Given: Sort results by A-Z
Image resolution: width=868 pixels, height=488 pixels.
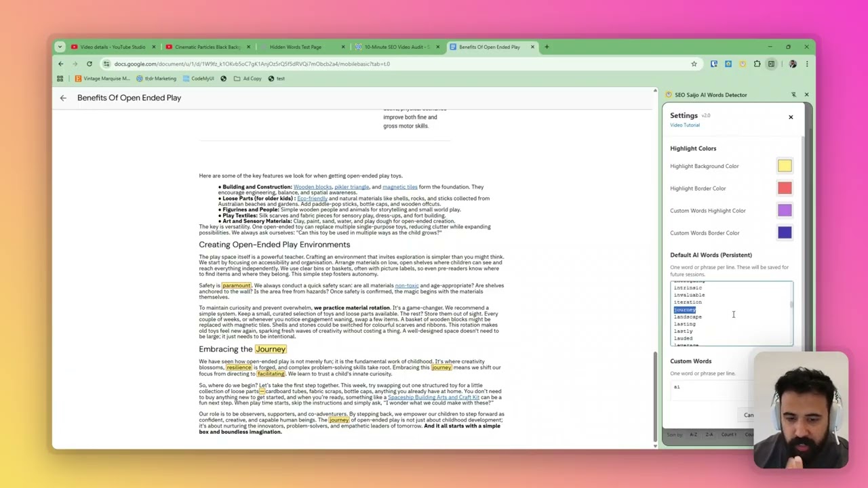Looking at the screenshot, I should (x=693, y=434).
